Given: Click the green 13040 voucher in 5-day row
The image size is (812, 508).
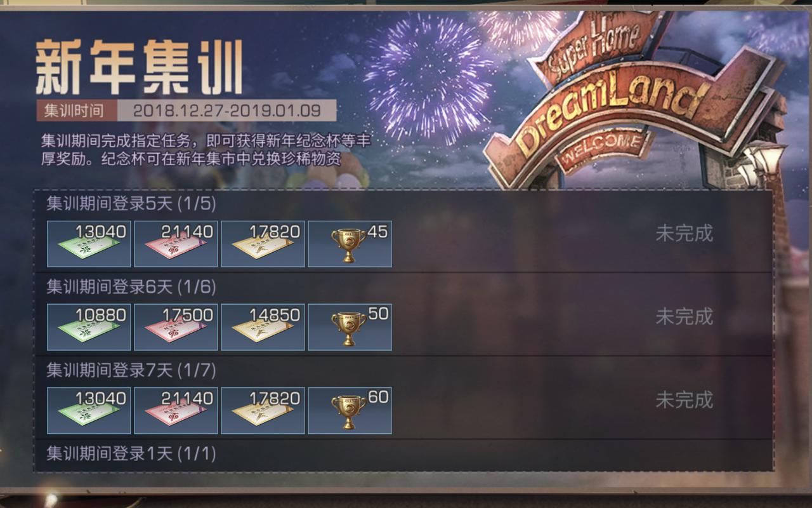Looking at the screenshot, I should point(89,244).
